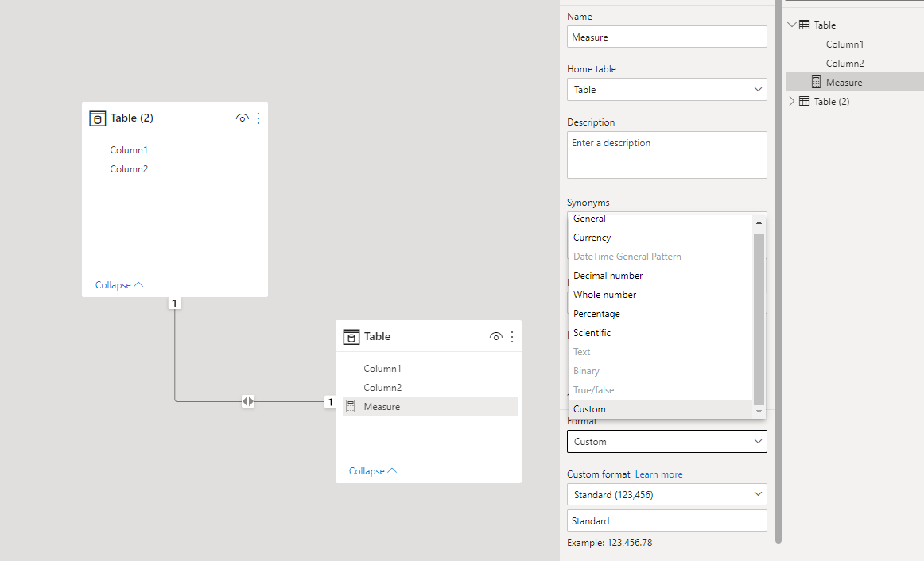Click the format list scroll down arrow
The height and width of the screenshot is (561, 924).
[x=759, y=412]
